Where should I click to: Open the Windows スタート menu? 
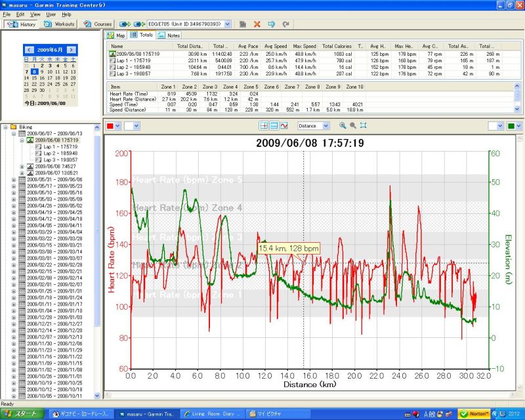(22, 414)
